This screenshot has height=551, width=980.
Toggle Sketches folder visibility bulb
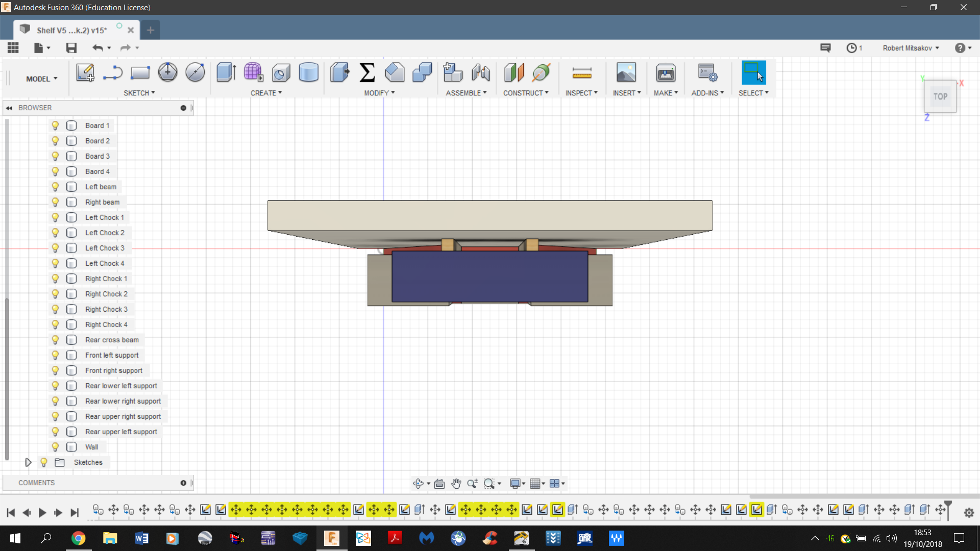point(44,462)
